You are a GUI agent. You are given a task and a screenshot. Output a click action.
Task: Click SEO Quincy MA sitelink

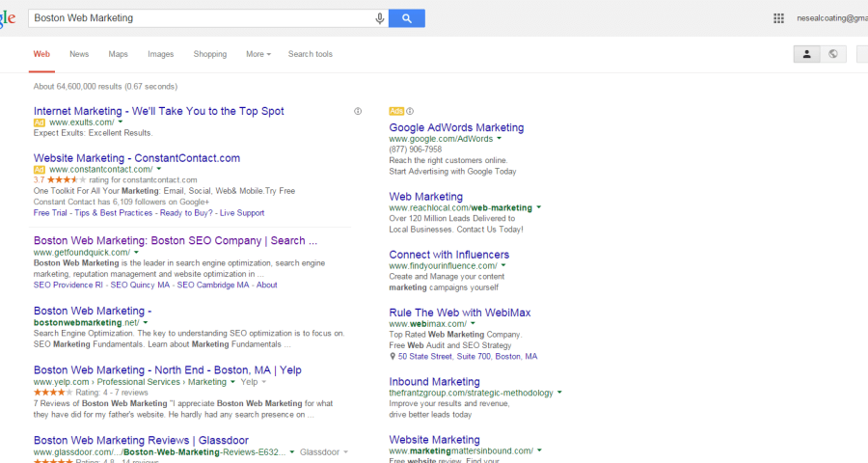140,286
